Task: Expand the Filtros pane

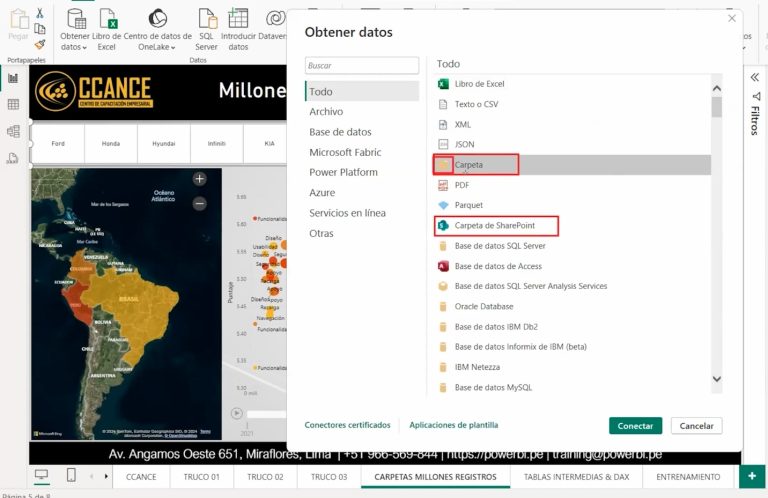Action: click(755, 77)
